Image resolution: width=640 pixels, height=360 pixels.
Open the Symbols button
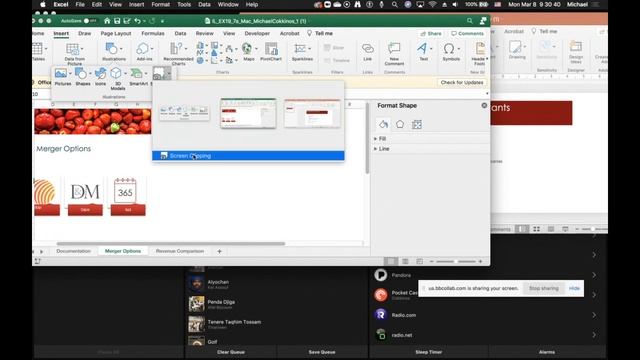point(451,52)
